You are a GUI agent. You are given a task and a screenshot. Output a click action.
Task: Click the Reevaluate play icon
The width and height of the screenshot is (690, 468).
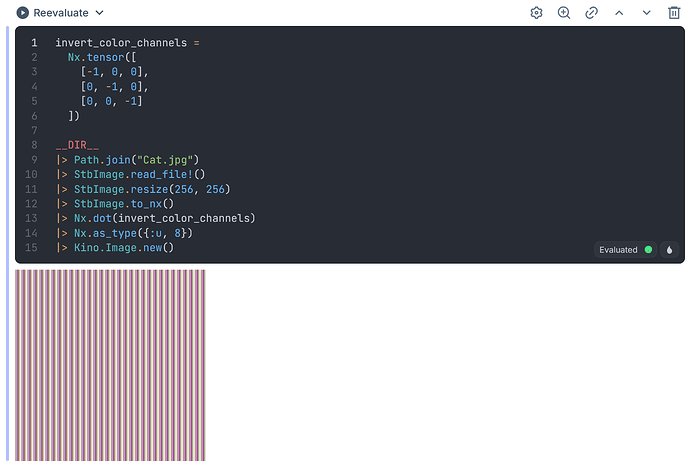coord(22,13)
